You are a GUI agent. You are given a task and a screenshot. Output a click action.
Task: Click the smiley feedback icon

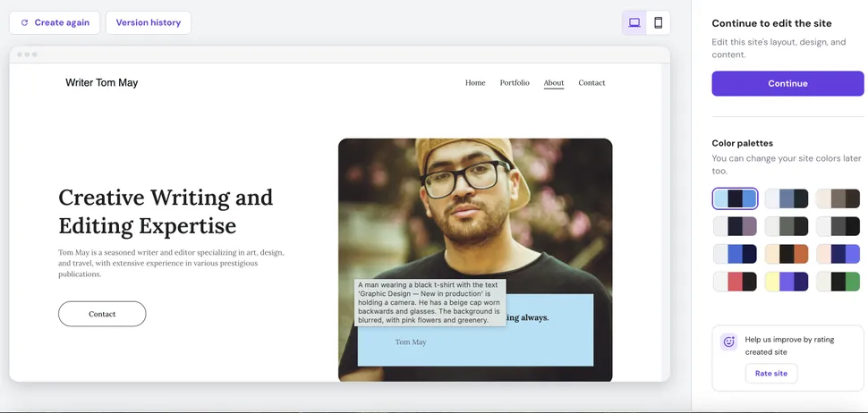coord(728,341)
